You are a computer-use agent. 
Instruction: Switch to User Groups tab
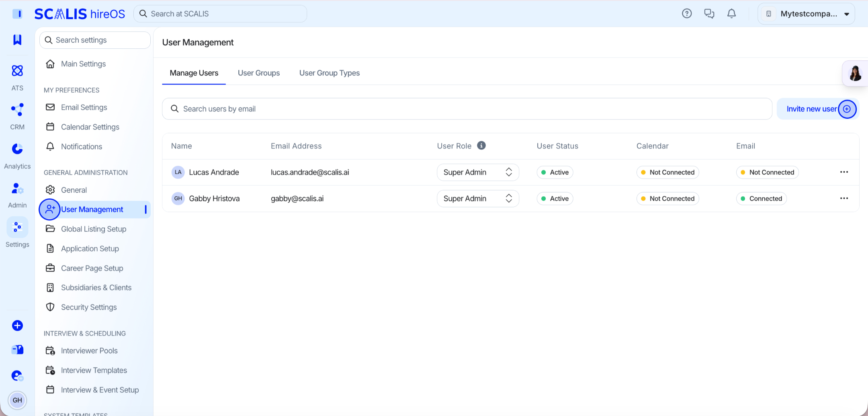coord(259,73)
